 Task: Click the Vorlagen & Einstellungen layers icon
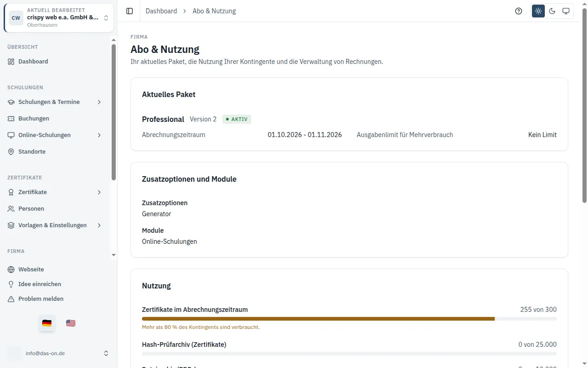pyautogui.click(x=11, y=225)
